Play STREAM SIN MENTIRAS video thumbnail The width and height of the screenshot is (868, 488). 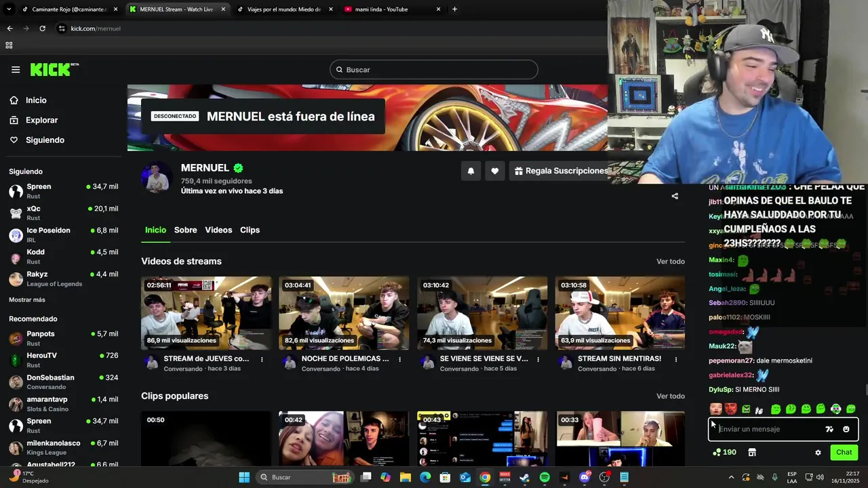pyautogui.click(x=620, y=313)
